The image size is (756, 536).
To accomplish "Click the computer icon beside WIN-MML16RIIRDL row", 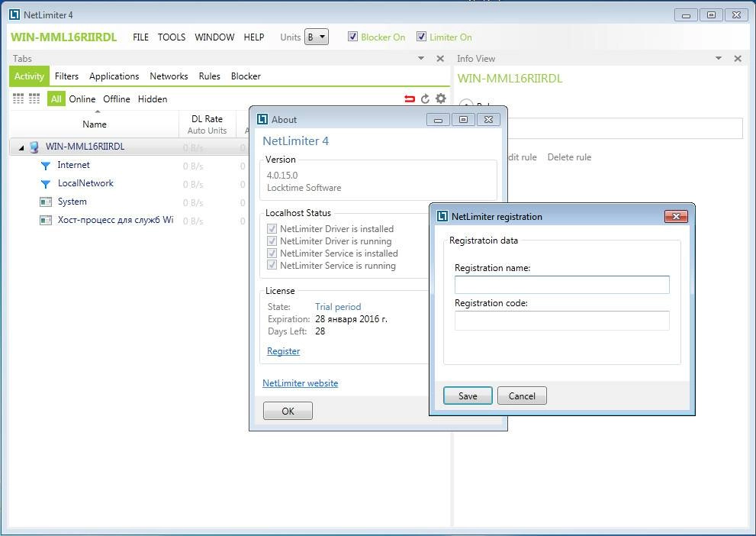I will (34, 147).
